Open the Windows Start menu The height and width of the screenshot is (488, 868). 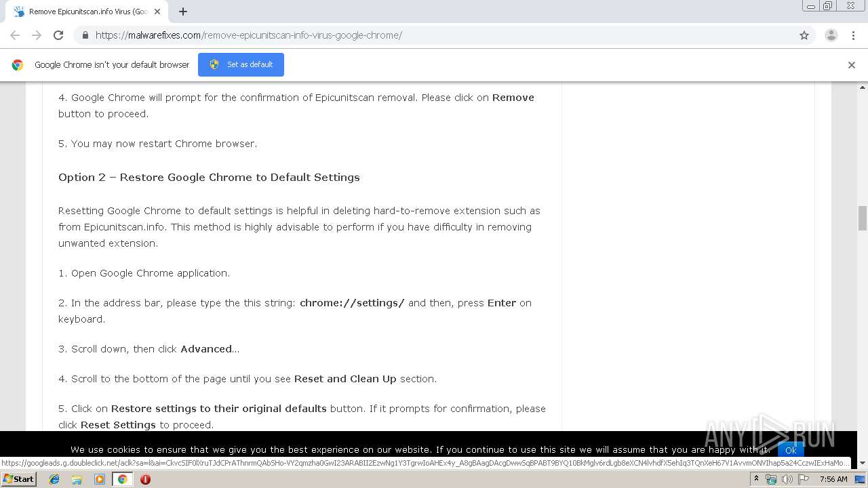tap(18, 479)
